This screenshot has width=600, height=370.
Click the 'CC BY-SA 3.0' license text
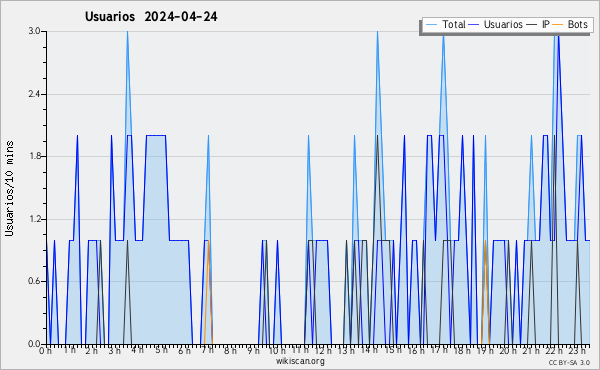point(569,363)
